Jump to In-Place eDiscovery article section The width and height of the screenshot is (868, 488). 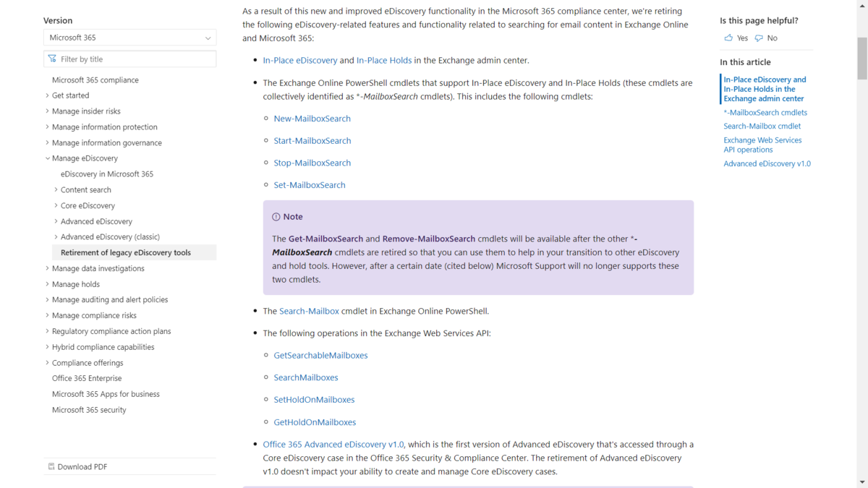(x=765, y=89)
